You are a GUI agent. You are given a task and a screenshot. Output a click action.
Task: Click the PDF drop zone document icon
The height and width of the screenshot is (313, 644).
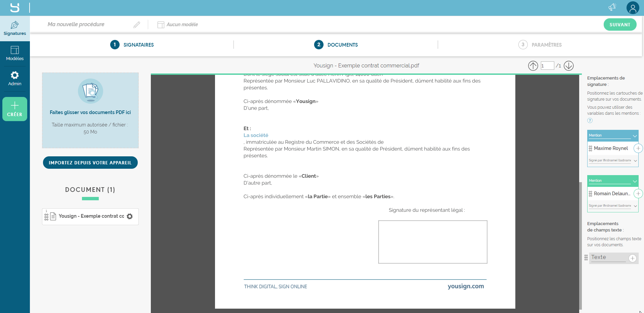click(x=90, y=91)
